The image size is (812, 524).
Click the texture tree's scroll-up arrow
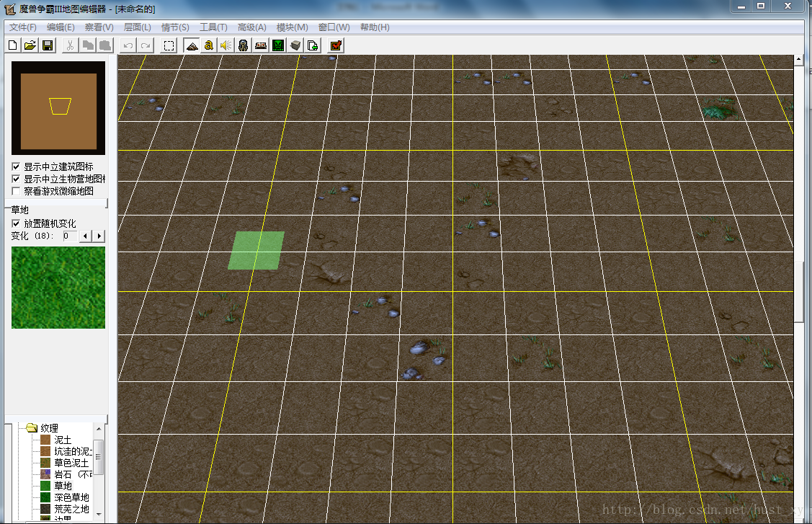tap(99, 429)
